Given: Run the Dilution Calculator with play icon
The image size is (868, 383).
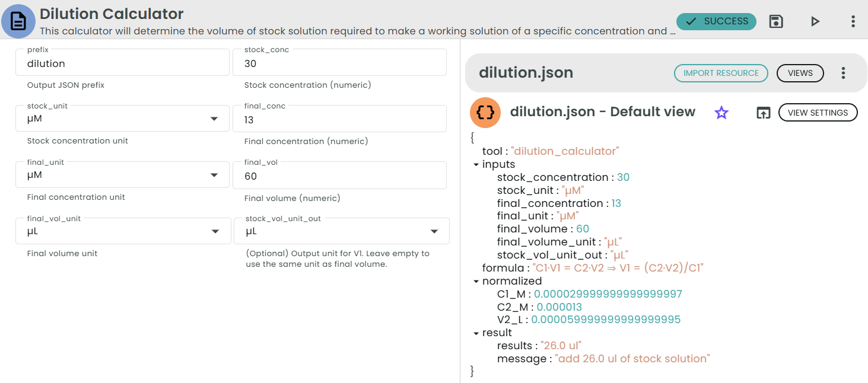Looking at the screenshot, I should click(815, 21).
